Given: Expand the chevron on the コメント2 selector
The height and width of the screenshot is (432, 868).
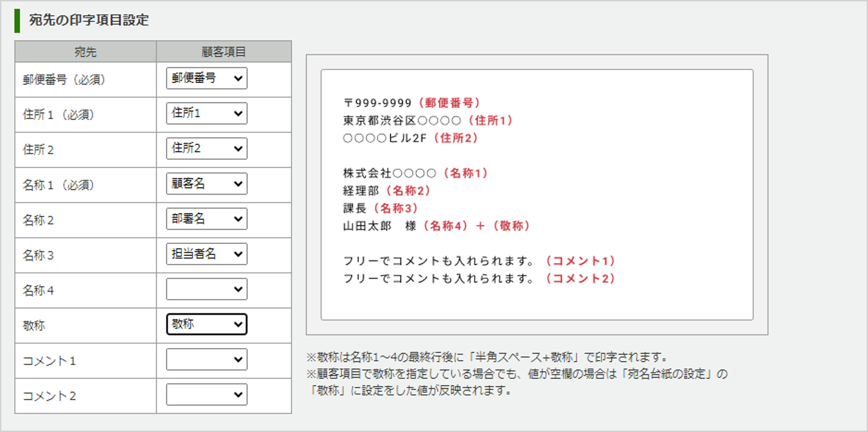Looking at the screenshot, I should point(238,394).
